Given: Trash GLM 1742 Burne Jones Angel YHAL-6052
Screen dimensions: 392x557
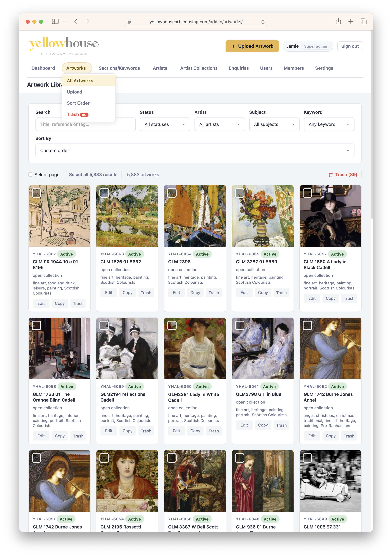Looking at the screenshot, I should click(349, 436).
